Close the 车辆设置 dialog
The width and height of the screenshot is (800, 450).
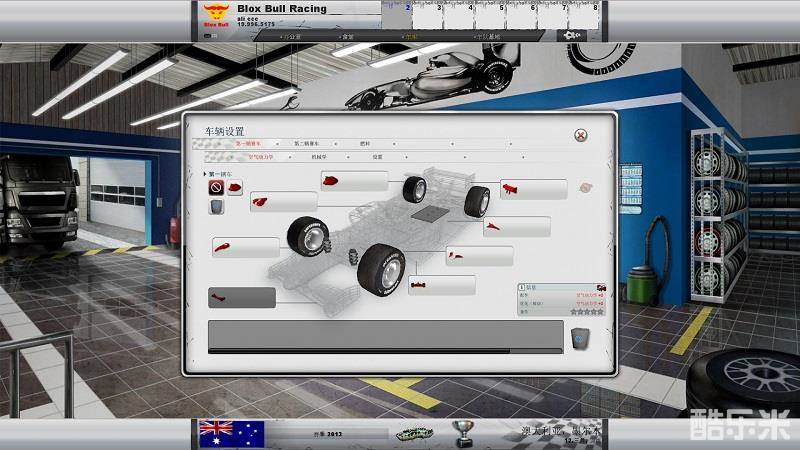click(580, 135)
